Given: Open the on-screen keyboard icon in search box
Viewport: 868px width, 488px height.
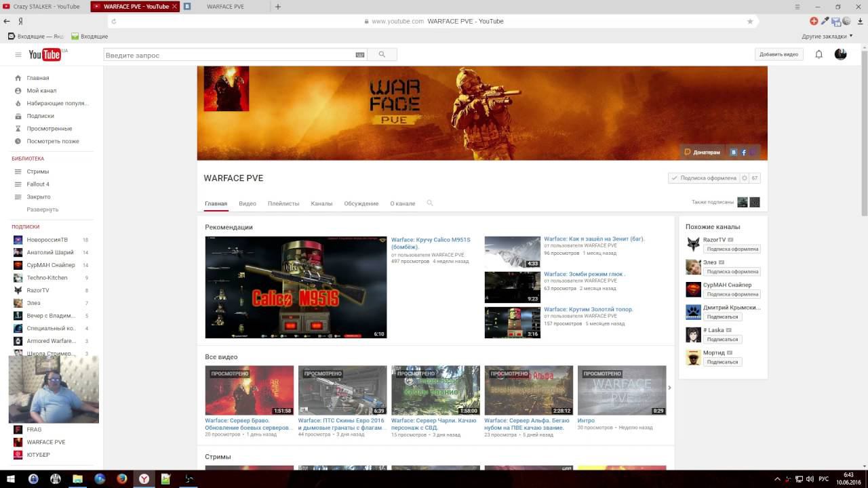Looking at the screenshot, I should coord(360,55).
